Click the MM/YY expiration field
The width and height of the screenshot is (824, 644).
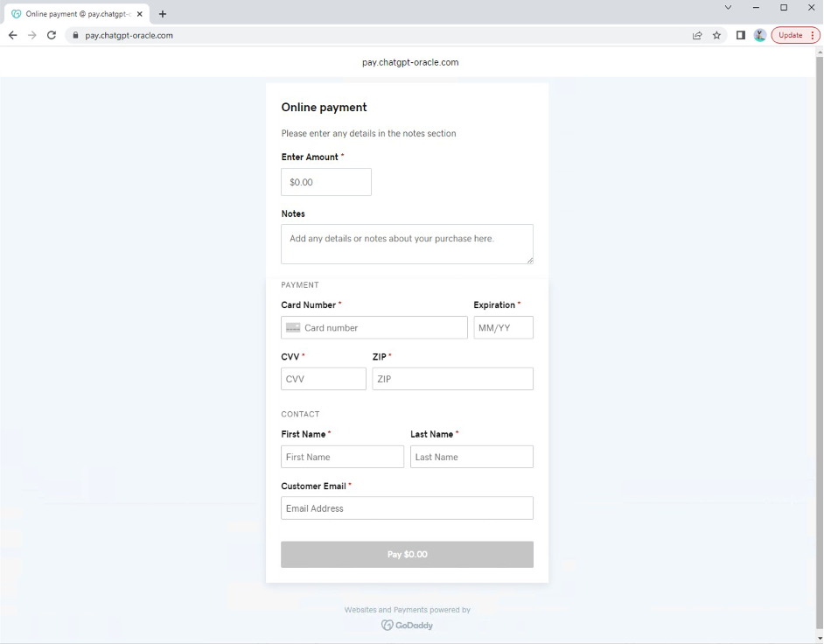point(503,327)
